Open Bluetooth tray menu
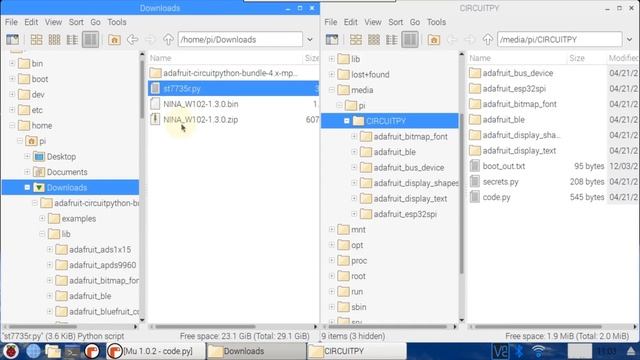 click(x=519, y=351)
